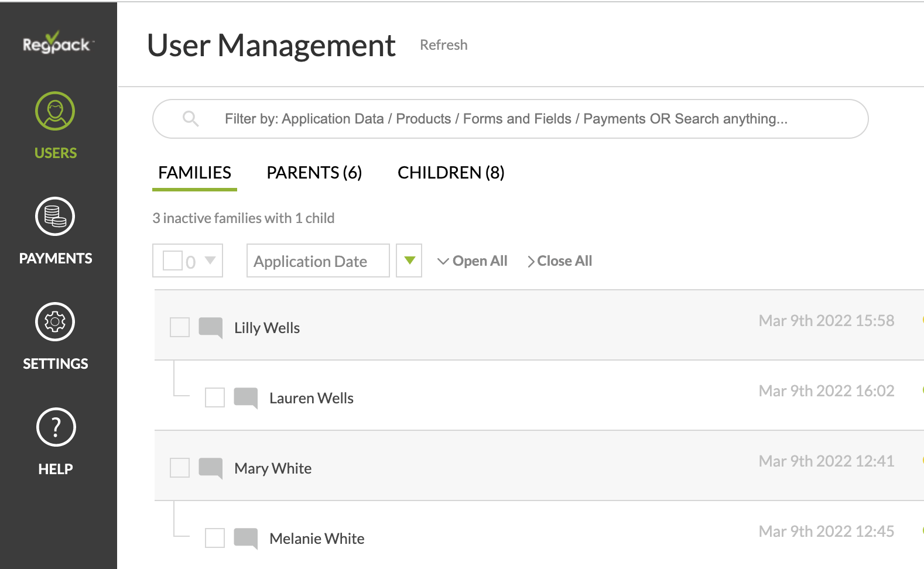Open Mary White family record
924x569 pixels.
[x=273, y=468]
